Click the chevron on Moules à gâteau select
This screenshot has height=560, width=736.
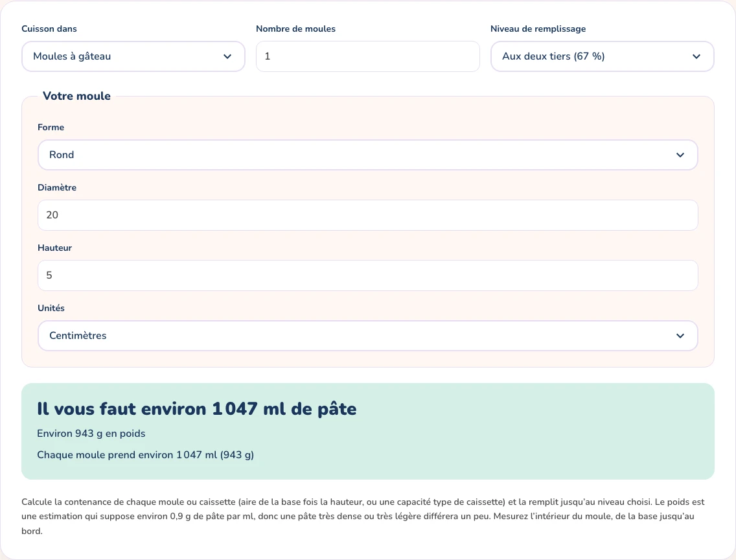click(x=227, y=56)
